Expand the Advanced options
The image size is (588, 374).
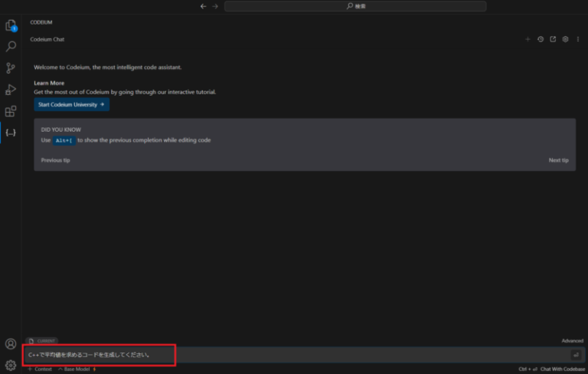coord(572,341)
